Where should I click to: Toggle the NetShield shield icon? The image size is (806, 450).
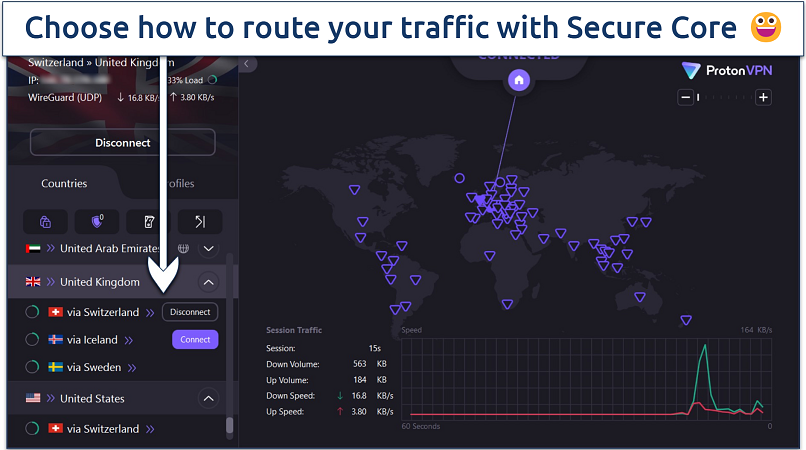coord(97,222)
